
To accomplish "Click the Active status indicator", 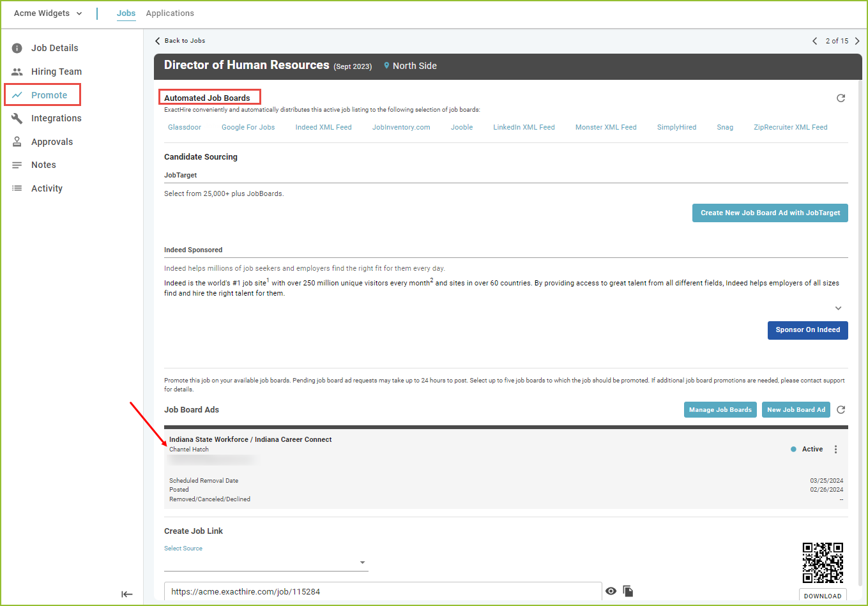I will click(807, 450).
